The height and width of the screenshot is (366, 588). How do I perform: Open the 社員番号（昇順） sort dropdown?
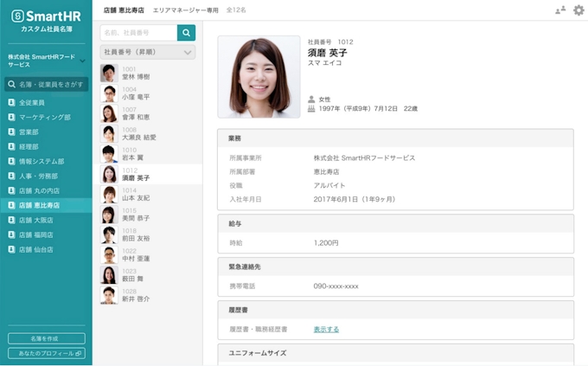tap(148, 53)
